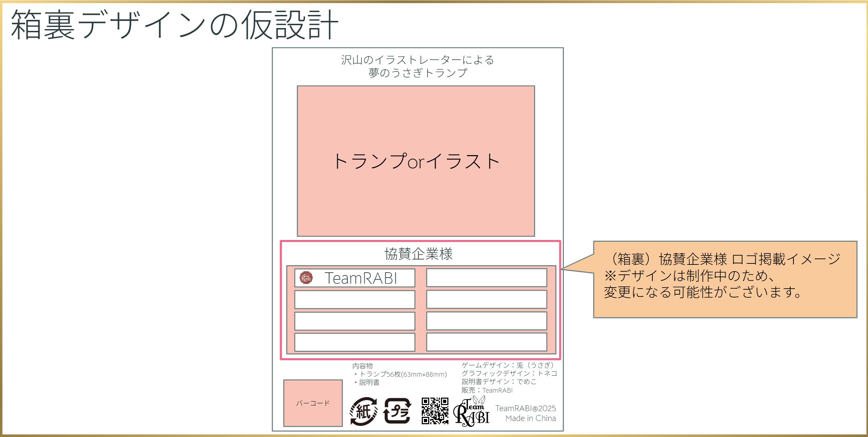Click the plastic recycling mark icon

click(397, 411)
